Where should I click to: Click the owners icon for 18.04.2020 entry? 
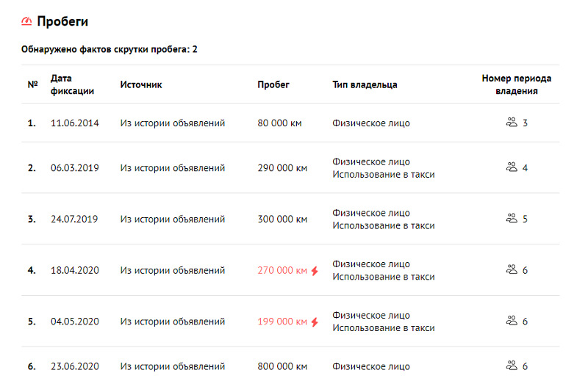pos(512,269)
